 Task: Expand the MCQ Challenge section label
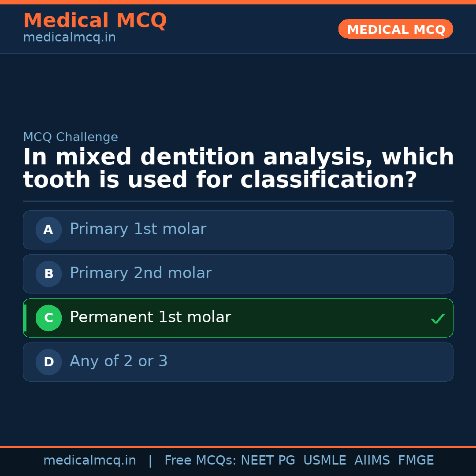pyautogui.click(x=71, y=137)
